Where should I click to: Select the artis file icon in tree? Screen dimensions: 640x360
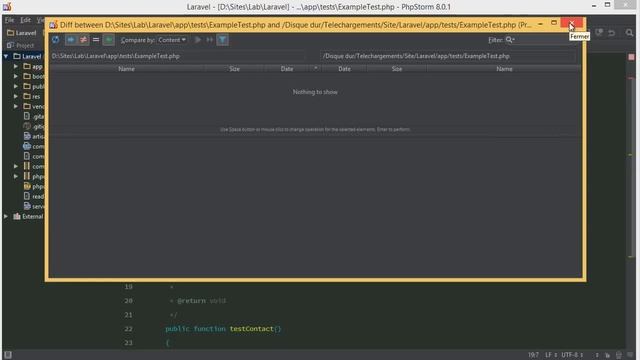[27, 136]
